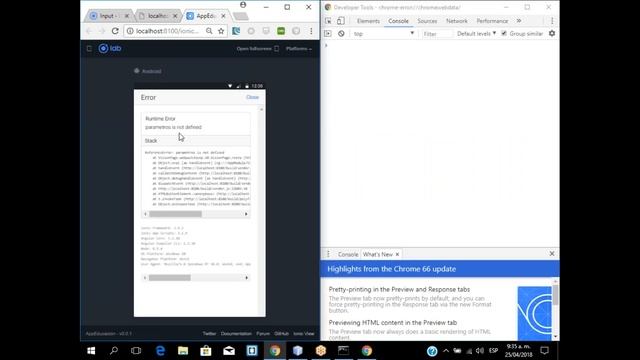The image size is (640, 360).
Task: Open the Default levels dropdown
Action: point(476,33)
